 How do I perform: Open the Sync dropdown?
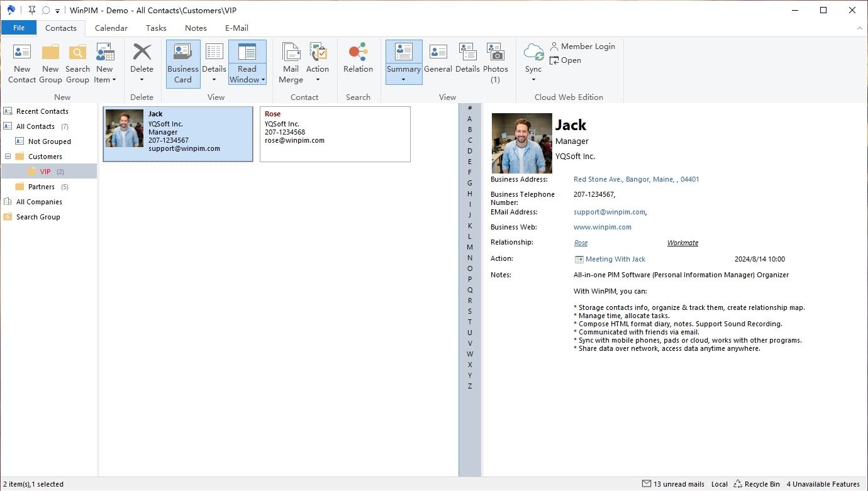point(533,80)
